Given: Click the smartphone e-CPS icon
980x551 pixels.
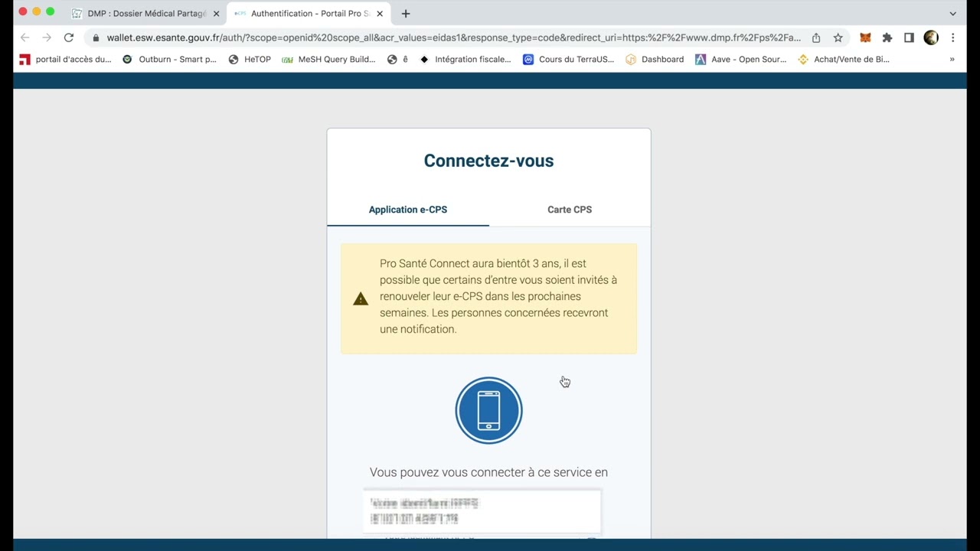Looking at the screenshot, I should pos(488,411).
